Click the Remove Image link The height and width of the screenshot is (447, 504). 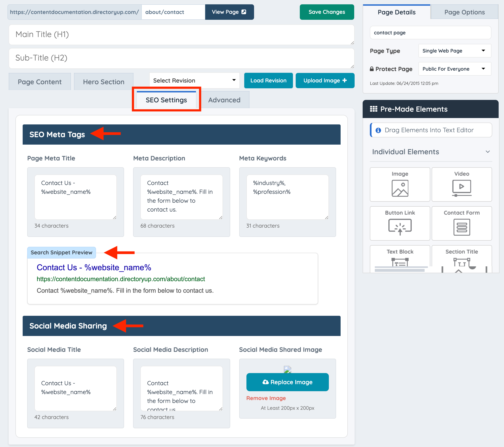pyautogui.click(x=266, y=398)
